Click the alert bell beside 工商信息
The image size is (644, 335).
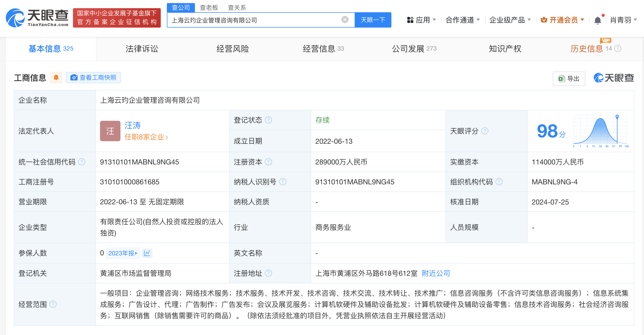pyautogui.click(x=56, y=77)
